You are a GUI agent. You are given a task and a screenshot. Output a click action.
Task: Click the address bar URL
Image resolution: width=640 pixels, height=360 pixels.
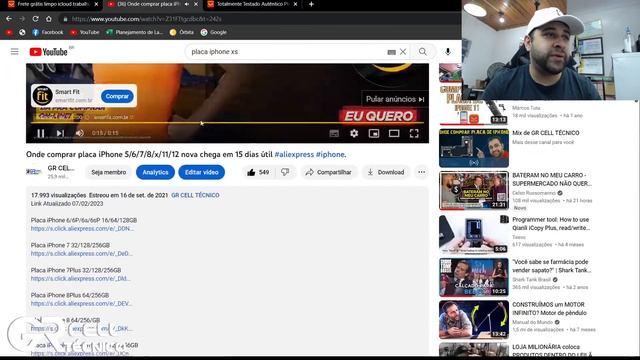click(x=147, y=19)
